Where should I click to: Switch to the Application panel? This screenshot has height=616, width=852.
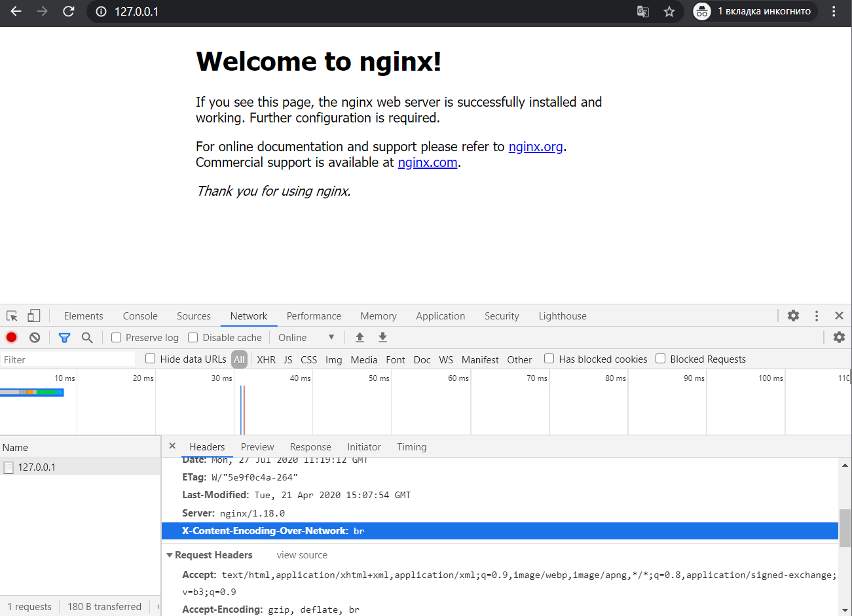441,316
